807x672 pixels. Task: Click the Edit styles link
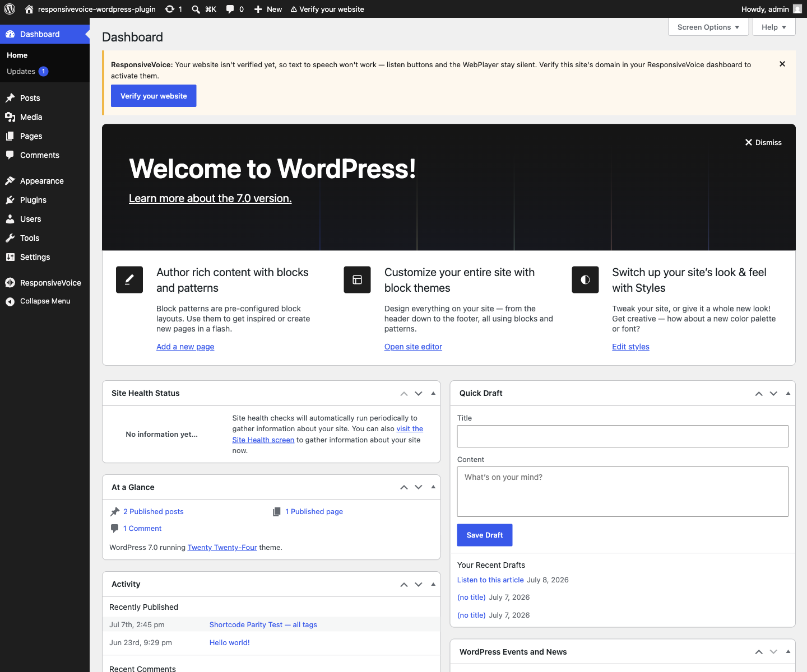(x=630, y=347)
